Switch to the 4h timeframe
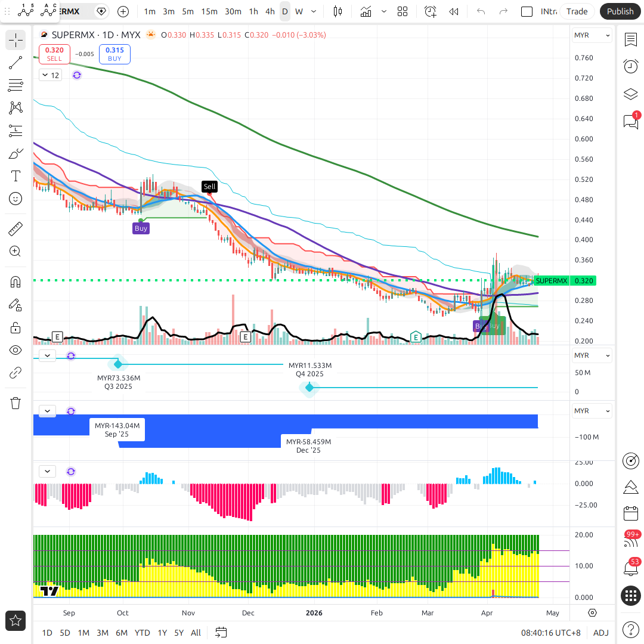Screen dimensions: 644x644 [x=270, y=11]
